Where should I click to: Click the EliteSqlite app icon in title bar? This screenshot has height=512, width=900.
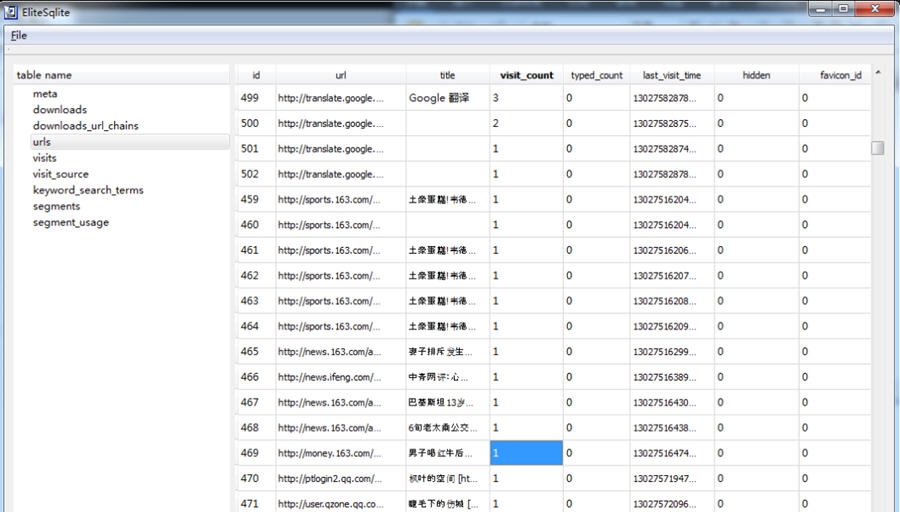[11, 12]
